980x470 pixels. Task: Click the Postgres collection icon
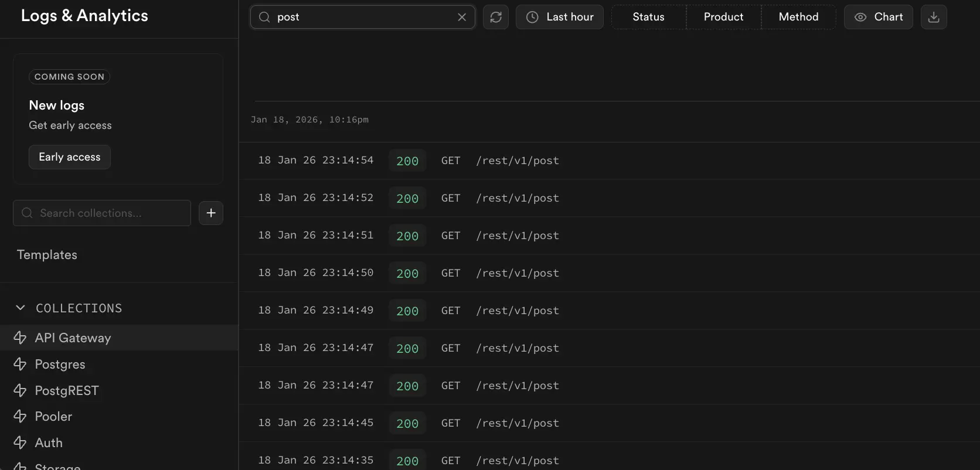(x=20, y=364)
